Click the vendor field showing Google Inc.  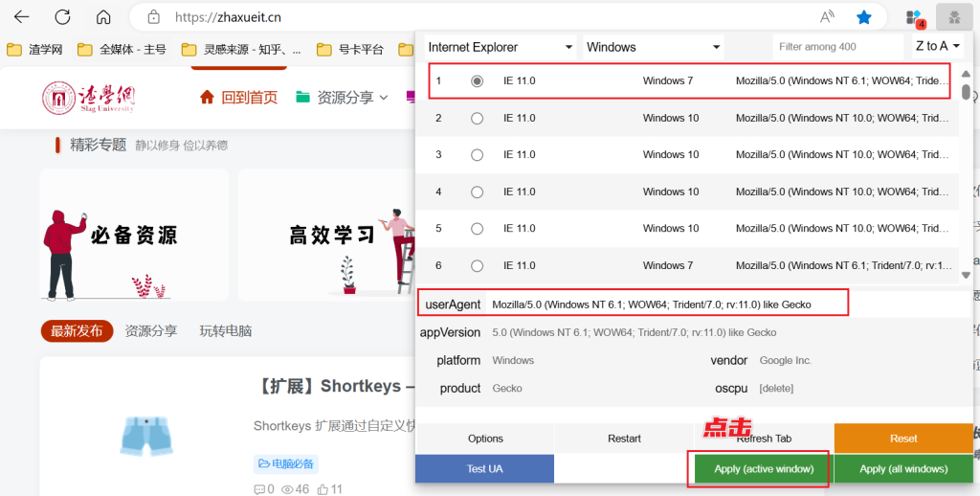pyautogui.click(x=862, y=360)
